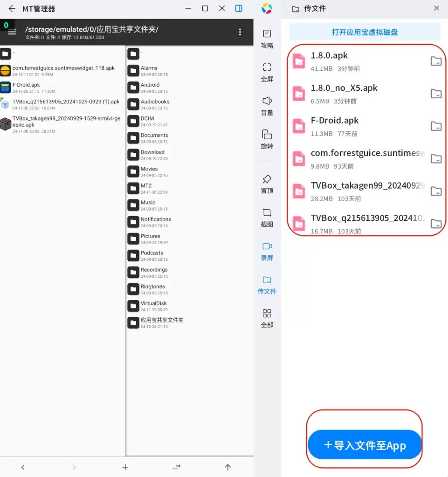Open folder location of 1.8.0_no_X5.apk

[x=436, y=94]
